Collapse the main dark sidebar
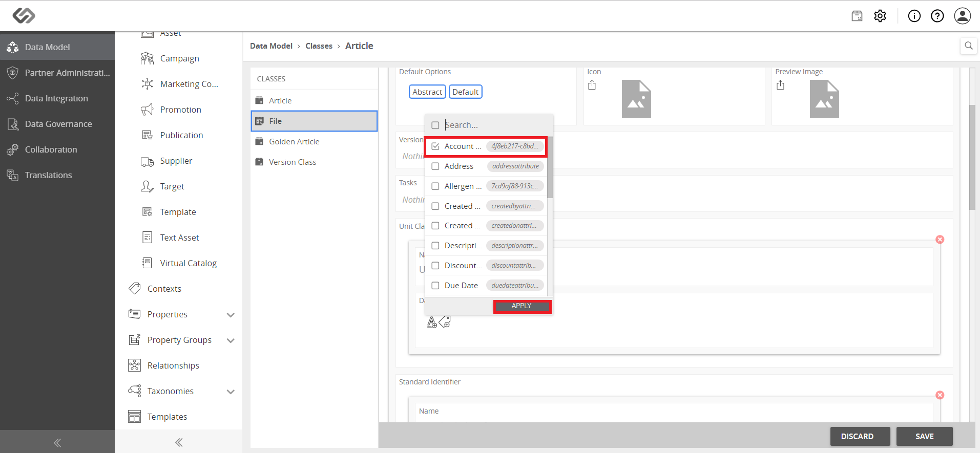Viewport: 980px width, 453px height. [x=57, y=443]
